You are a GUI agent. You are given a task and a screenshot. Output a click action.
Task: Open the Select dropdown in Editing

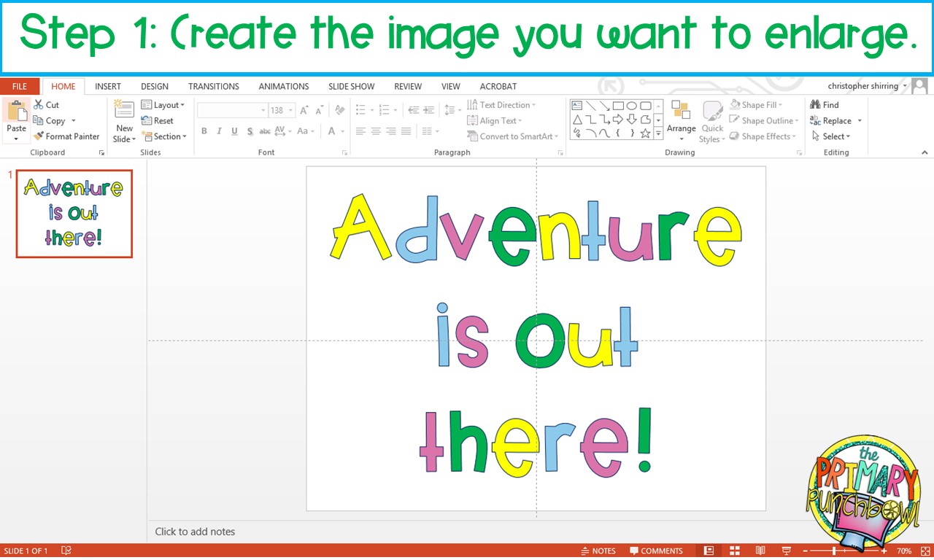pos(830,136)
